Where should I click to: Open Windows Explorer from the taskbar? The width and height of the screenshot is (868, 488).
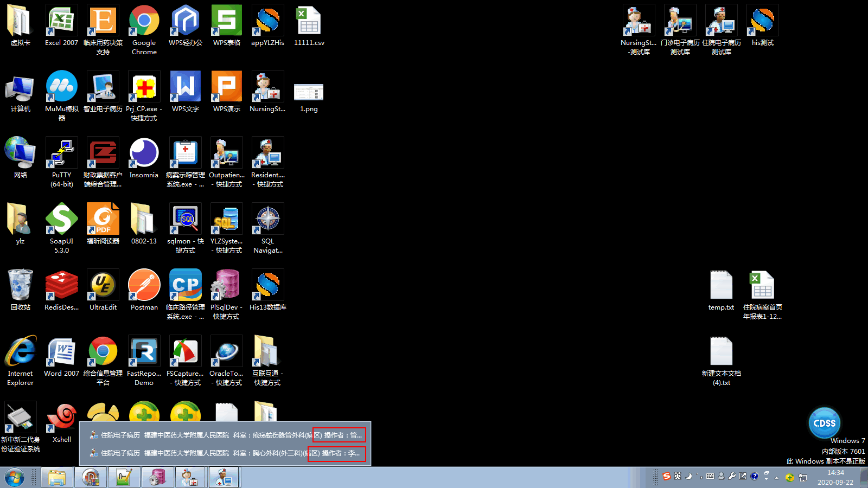tap(57, 478)
